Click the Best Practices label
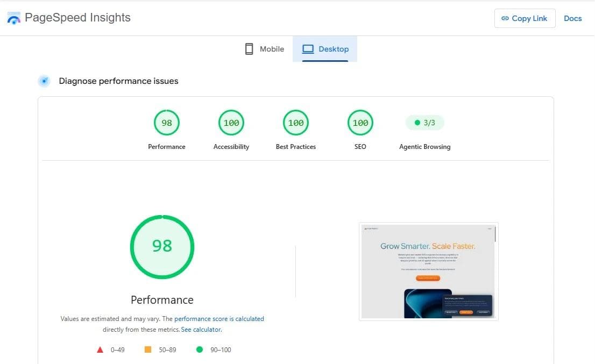 coord(295,147)
